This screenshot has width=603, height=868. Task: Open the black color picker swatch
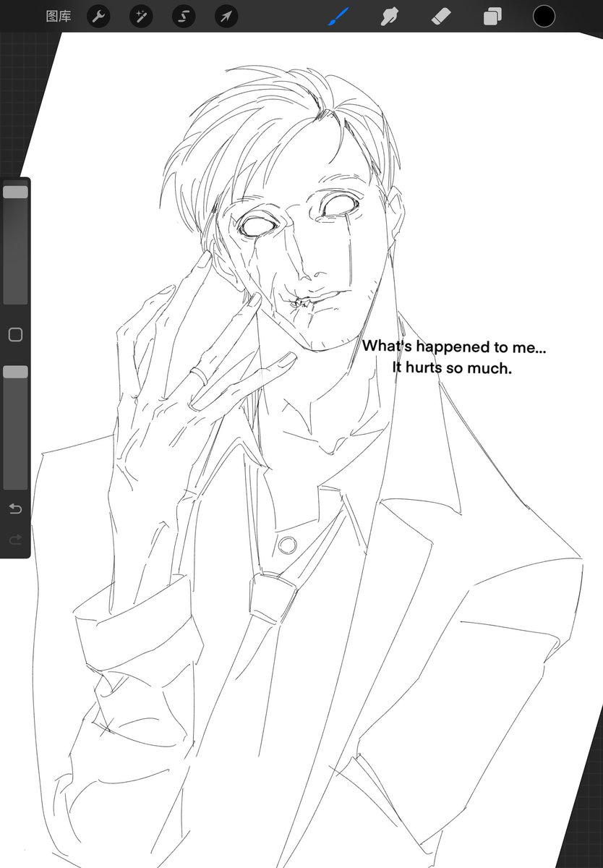pyautogui.click(x=544, y=16)
